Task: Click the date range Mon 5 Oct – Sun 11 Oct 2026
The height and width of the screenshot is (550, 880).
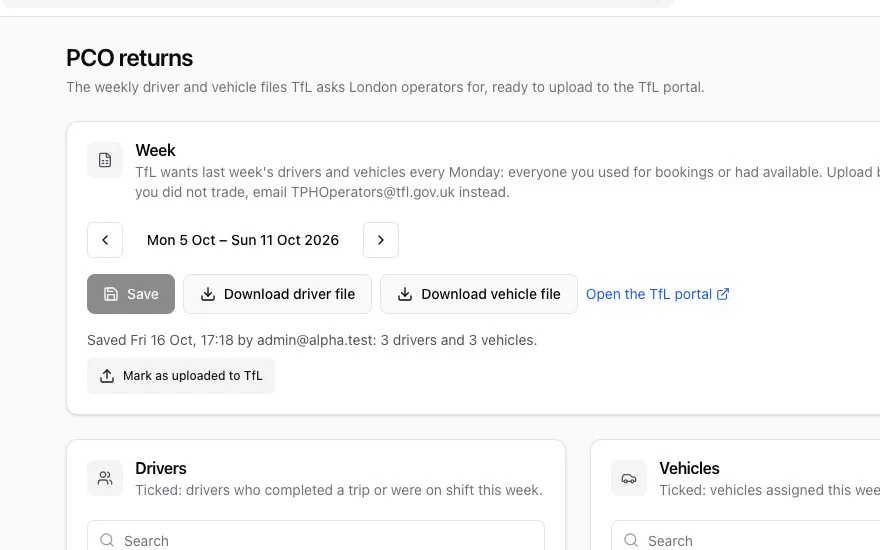Action: (x=243, y=240)
